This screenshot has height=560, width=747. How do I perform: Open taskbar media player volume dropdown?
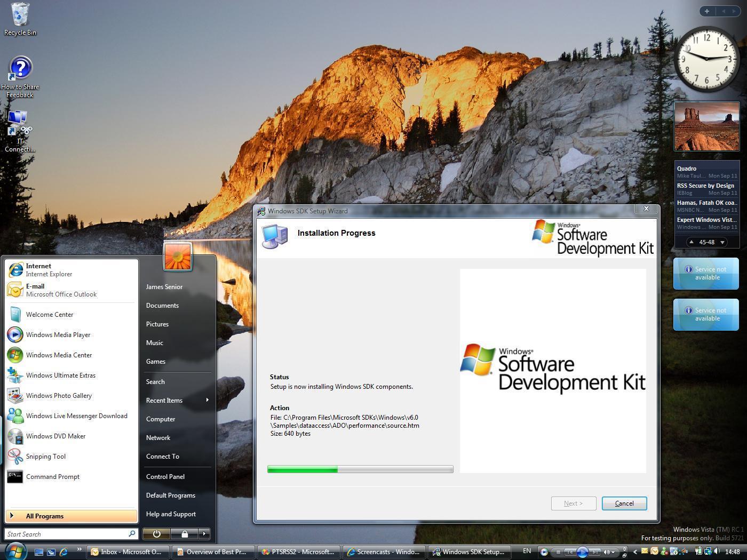[613, 552]
